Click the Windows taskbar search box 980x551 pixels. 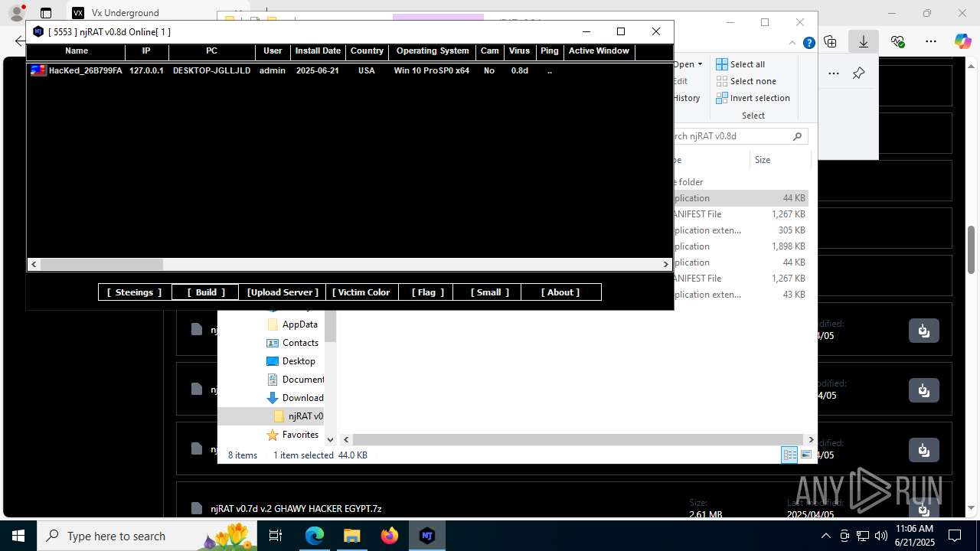click(x=145, y=536)
